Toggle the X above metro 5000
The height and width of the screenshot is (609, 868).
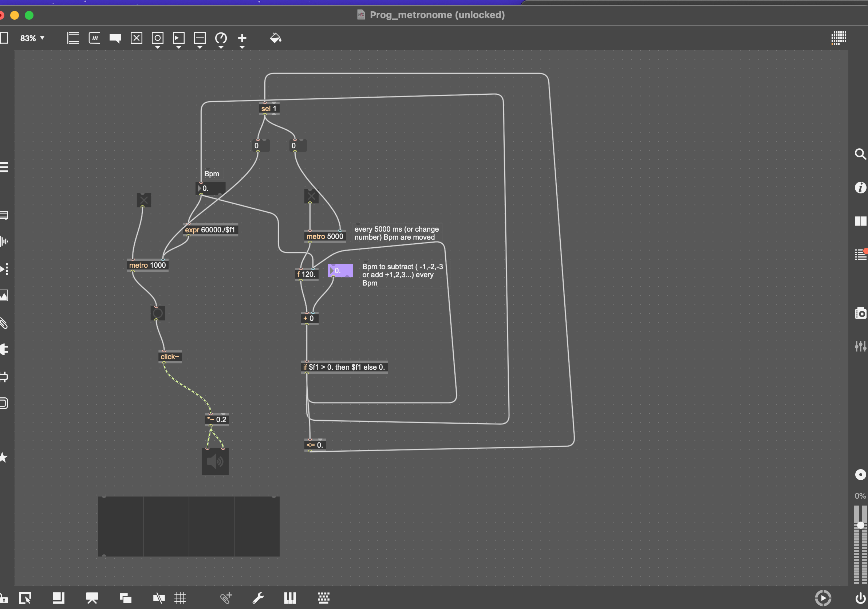(x=311, y=196)
